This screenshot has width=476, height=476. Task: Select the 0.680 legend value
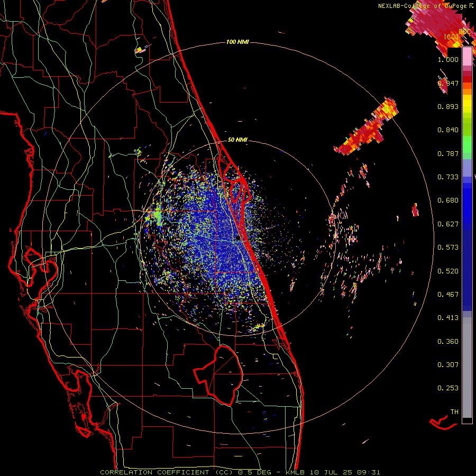(448, 200)
